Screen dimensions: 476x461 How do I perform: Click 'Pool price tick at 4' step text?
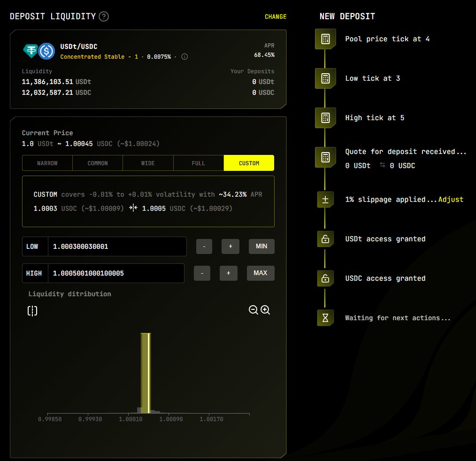pyautogui.click(x=387, y=39)
